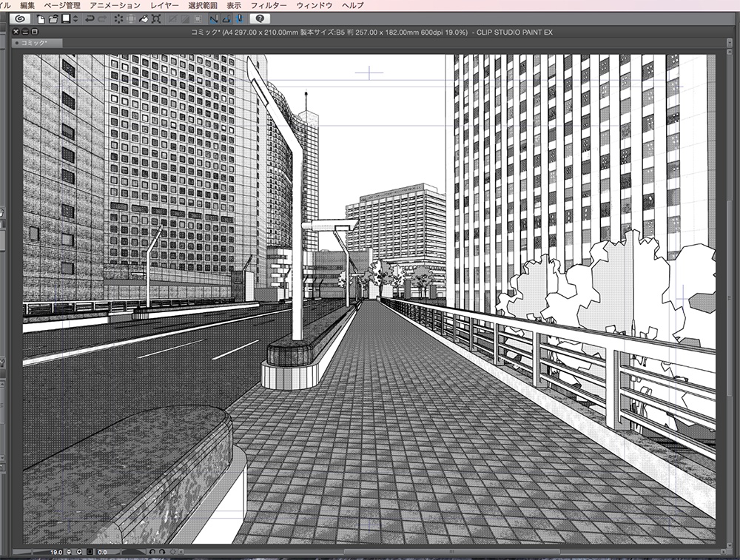Image resolution: width=740 pixels, height=560 pixels.
Task: Click the 100% zoom reset button
Action: pos(89,553)
